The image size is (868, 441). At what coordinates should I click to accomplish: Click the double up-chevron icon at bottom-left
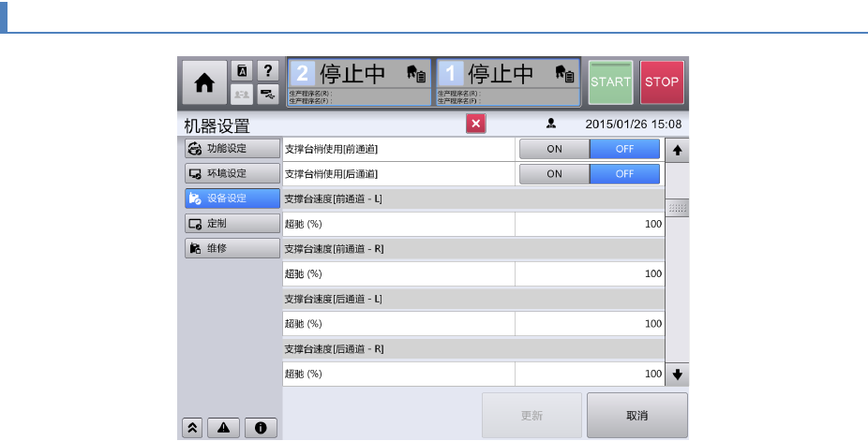pyautogui.click(x=192, y=428)
